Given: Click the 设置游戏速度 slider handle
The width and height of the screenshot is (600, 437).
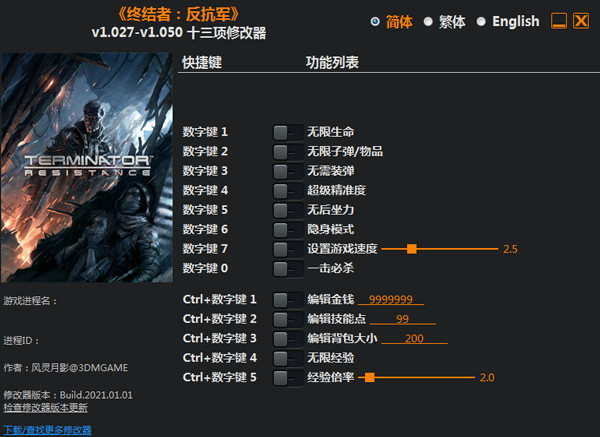Looking at the screenshot, I should 412,249.
